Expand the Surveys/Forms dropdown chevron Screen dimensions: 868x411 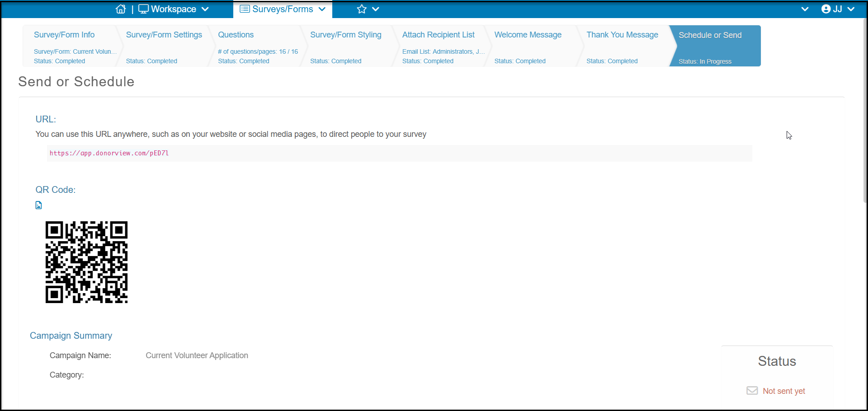click(x=322, y=9)
